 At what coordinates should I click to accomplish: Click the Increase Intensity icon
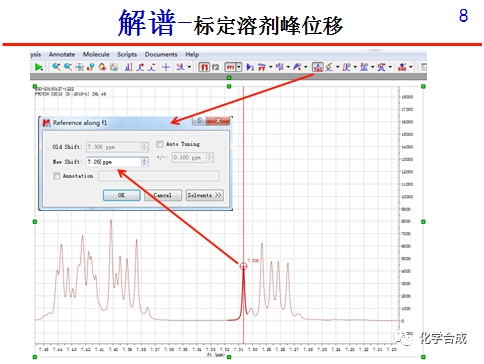[x=140, y=67]
